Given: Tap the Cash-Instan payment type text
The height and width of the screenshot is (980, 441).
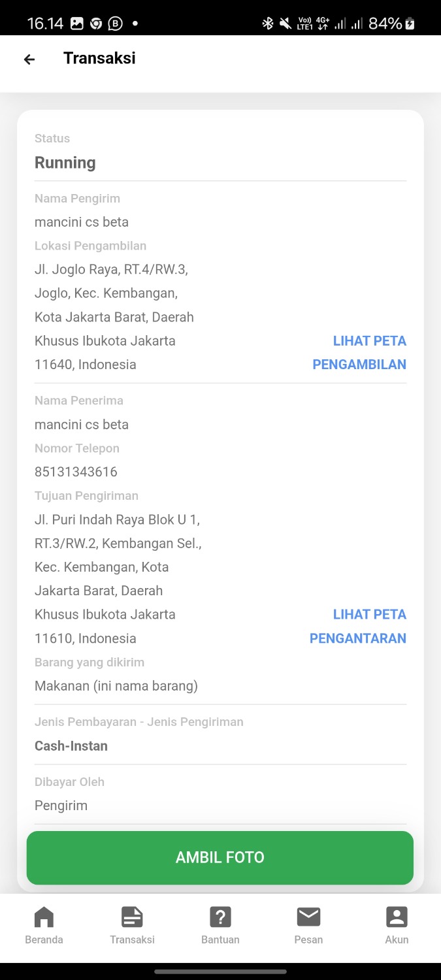Looking at the screenshot, I should click(71, 745).
